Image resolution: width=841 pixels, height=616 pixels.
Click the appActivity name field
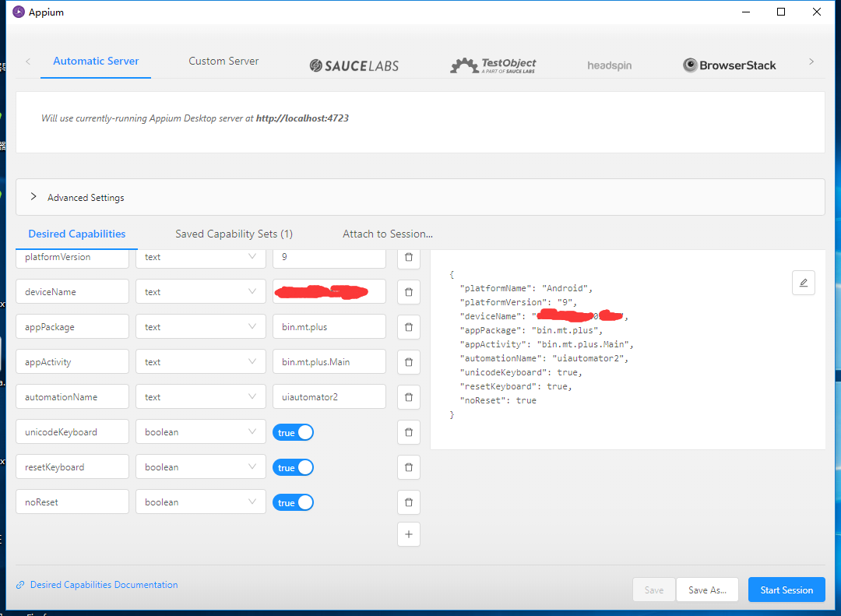tap(72, 362)
